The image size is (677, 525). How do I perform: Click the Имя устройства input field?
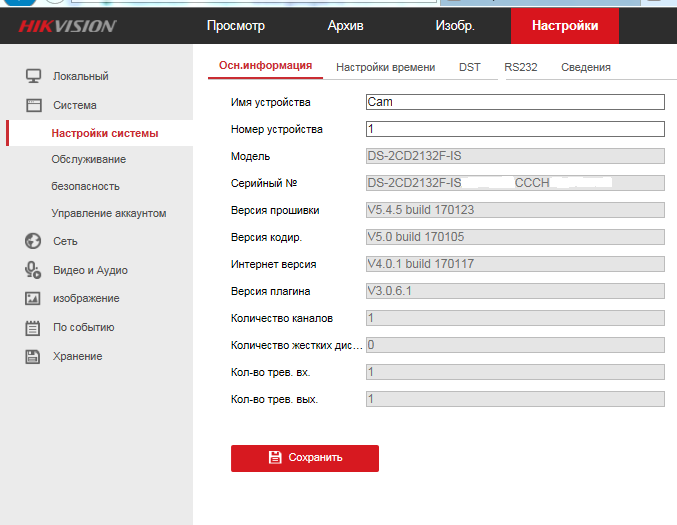click(x=515, y=102)
